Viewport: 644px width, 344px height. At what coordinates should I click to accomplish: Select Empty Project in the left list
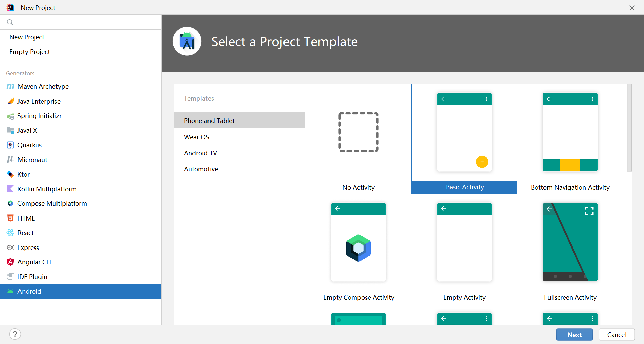click(x=81, y=52)
